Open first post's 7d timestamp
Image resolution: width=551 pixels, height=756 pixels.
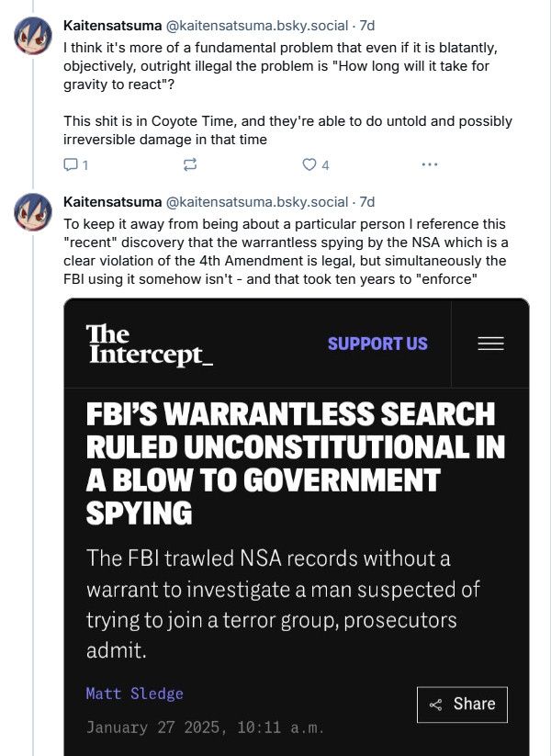[x=366, y=26]
